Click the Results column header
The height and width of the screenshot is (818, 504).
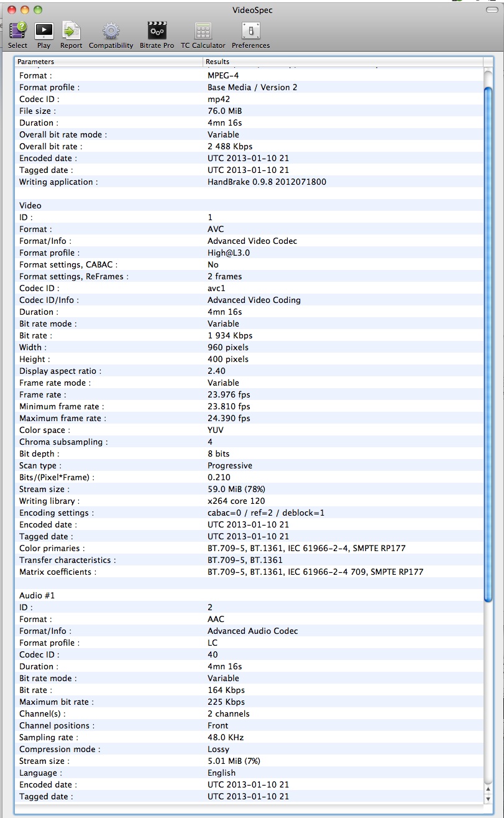point(344,62)
